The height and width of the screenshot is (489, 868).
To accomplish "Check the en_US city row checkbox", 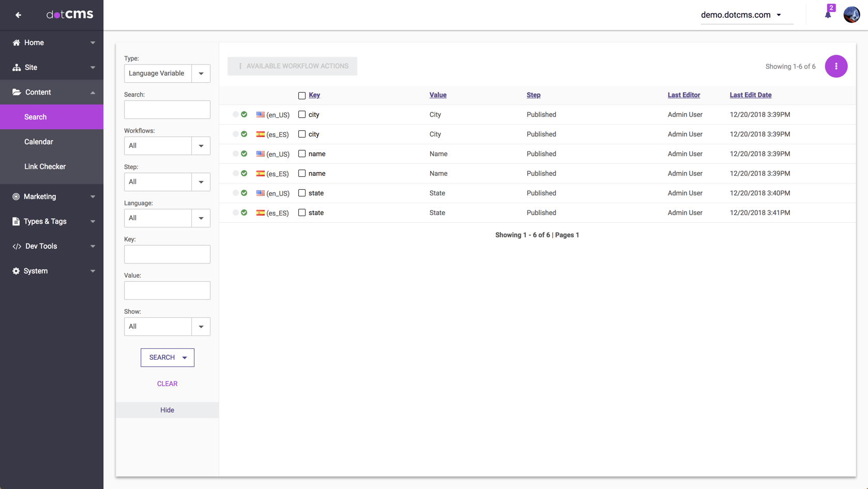I will [x=302, y=115].
